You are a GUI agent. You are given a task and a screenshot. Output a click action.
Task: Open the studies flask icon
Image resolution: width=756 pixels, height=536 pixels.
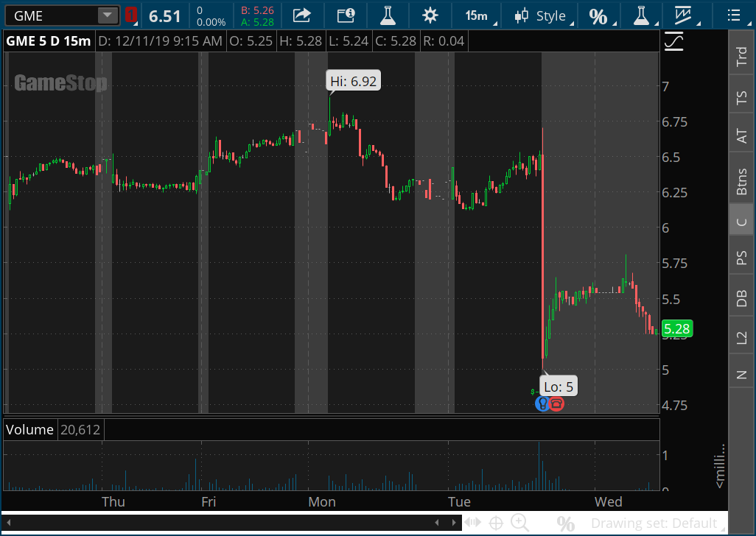pos(388,15)
